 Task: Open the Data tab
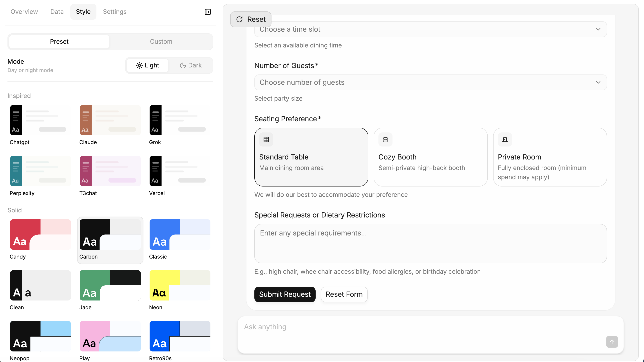[57, 11]
